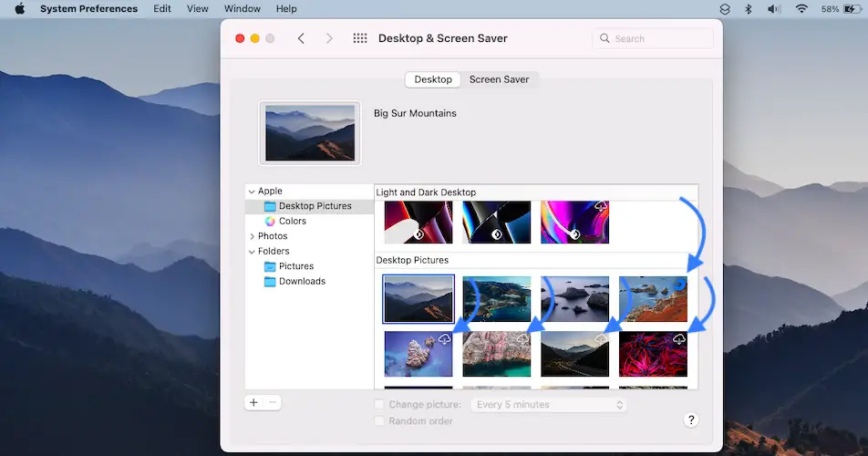Click the Search field in toolbar
The height and width of the screenshot is (456, 868).
(x=653, y=38)
